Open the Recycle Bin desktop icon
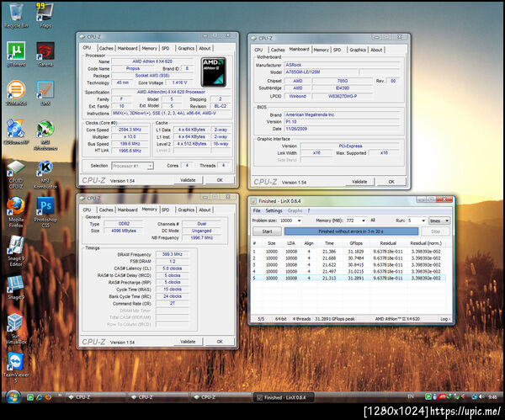This screenshot has width=505, height=420. 16,15
